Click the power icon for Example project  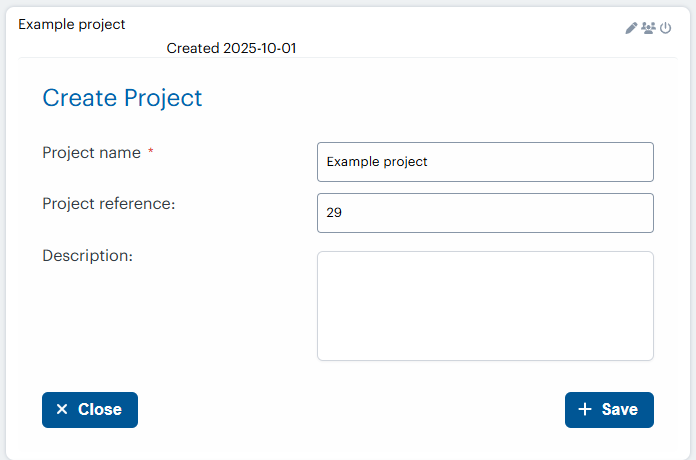[665, 28]
